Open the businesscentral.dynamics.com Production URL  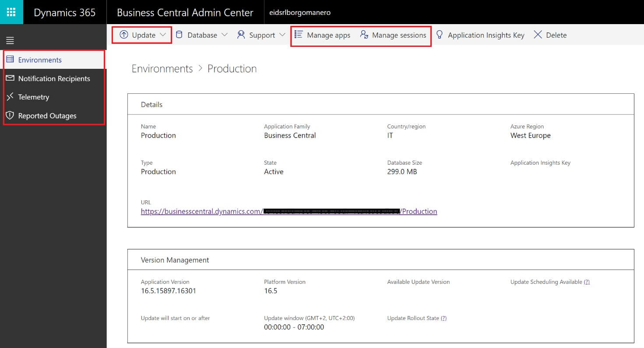pos(289,211)
